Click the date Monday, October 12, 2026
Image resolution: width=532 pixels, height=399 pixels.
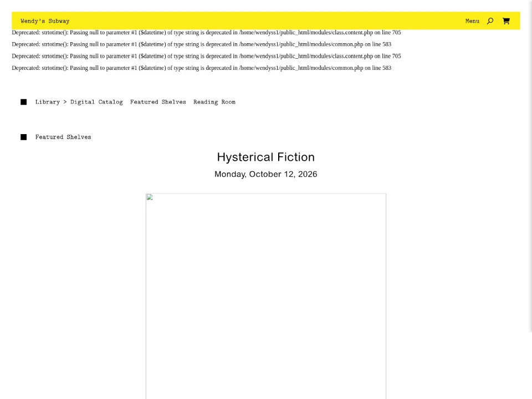coord(266,175)
